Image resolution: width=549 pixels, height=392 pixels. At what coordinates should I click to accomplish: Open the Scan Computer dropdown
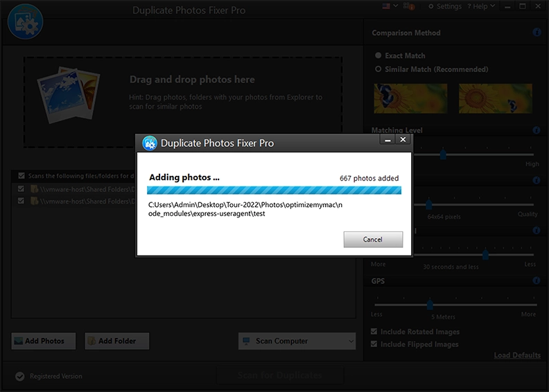point(297,341)
